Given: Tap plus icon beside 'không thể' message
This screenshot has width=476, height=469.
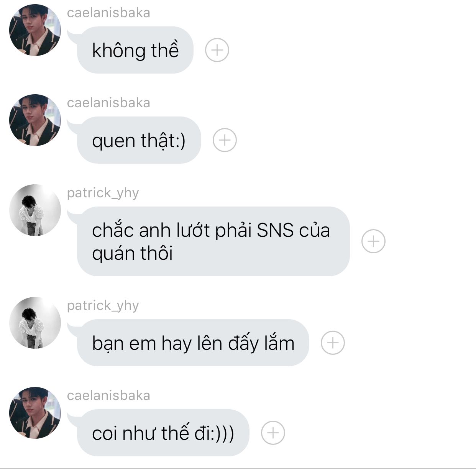Looking at the screenshot, I should click(x=217, y=50).
